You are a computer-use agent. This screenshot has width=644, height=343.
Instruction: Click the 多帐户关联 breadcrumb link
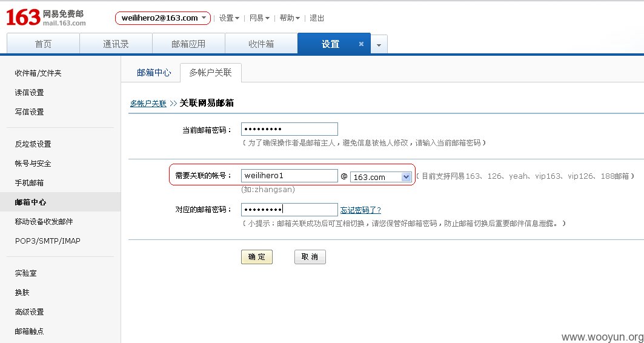148,104
